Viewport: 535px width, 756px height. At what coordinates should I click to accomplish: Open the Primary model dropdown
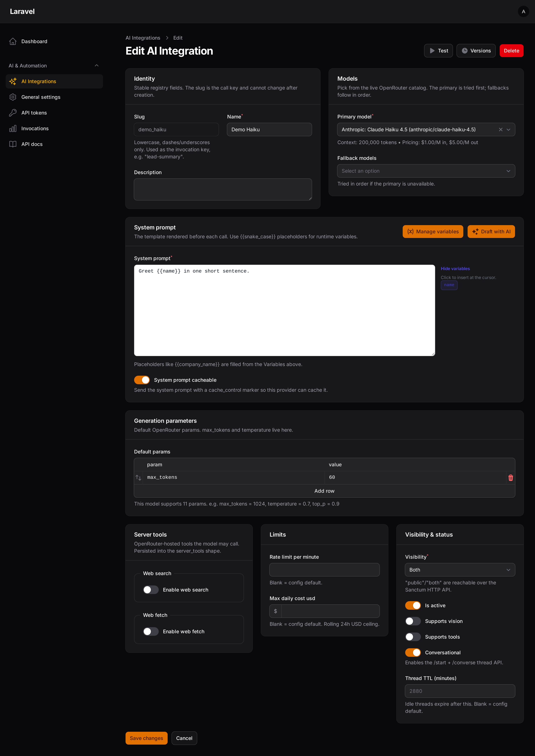(426, 130)
